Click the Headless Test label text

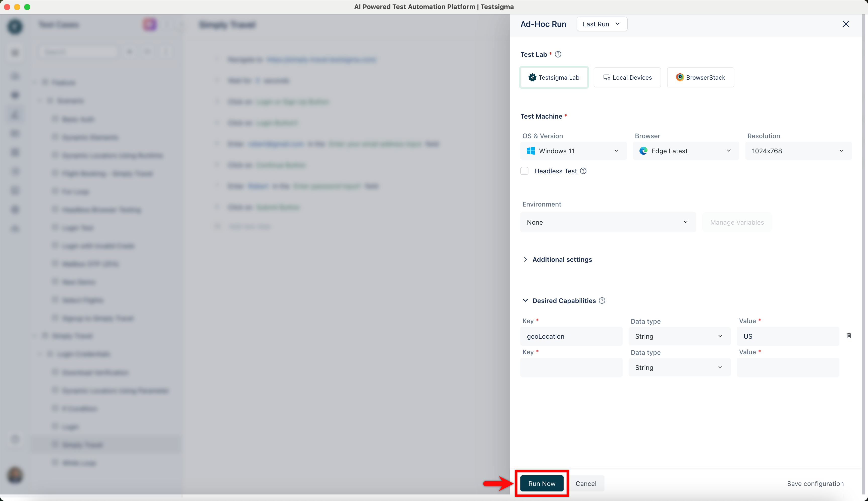coord(556,171)
